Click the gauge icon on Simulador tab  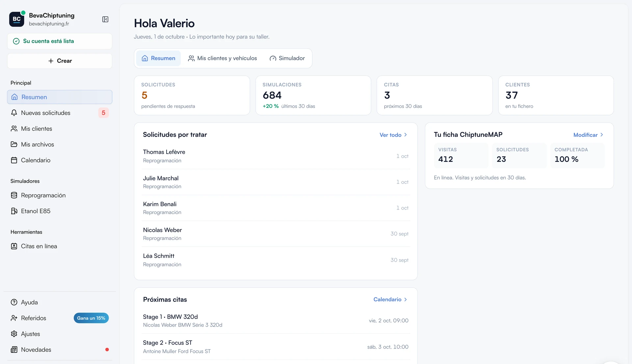click(273, 58)
